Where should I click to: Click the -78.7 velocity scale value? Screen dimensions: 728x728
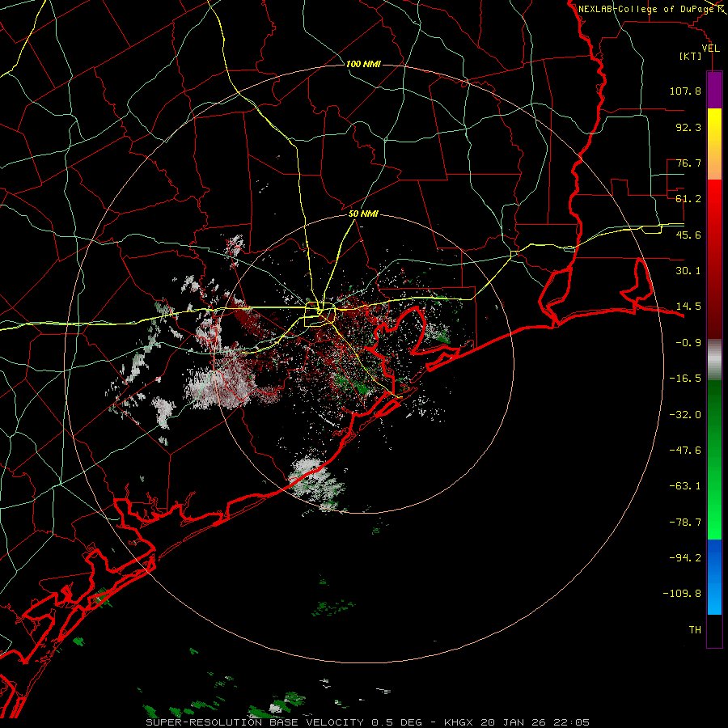click(685, 523)
